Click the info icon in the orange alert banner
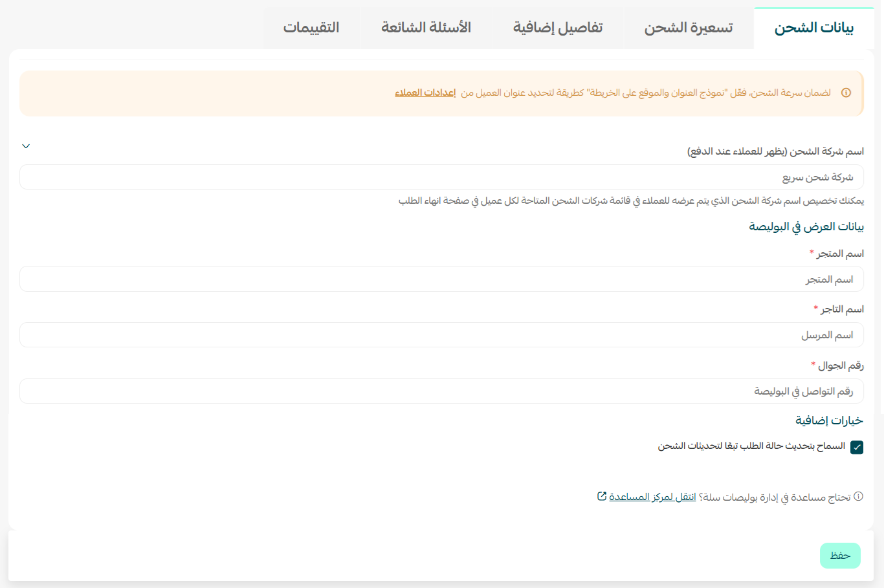This screenshot has width=884, height=588. point(846,93)
